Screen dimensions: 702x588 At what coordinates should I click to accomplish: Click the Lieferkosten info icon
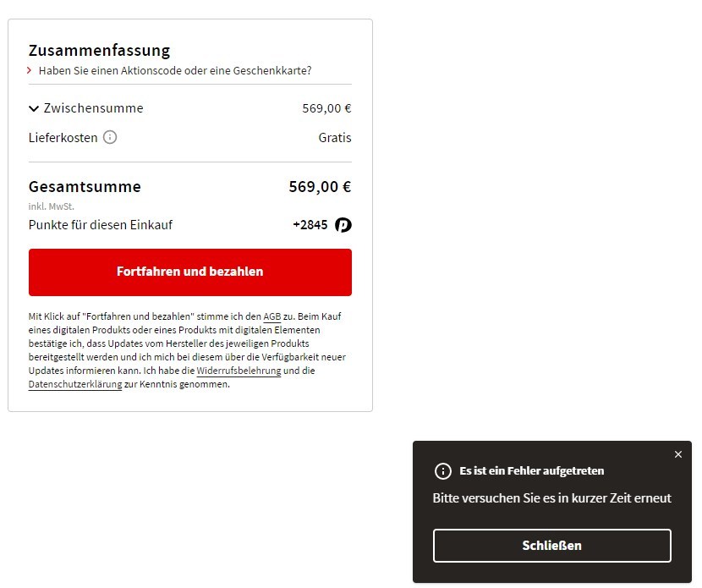pos(110,137)
